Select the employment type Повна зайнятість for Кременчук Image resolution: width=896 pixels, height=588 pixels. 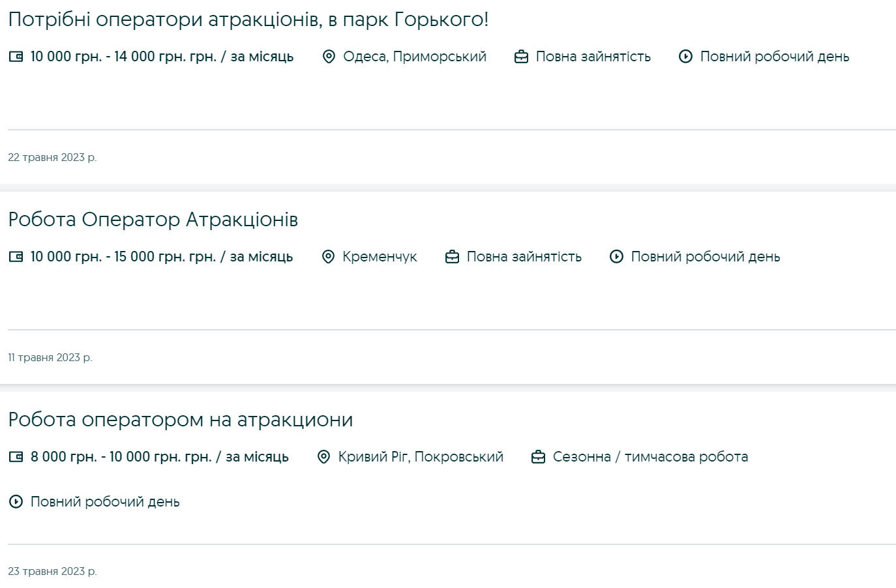coord(524,257)
